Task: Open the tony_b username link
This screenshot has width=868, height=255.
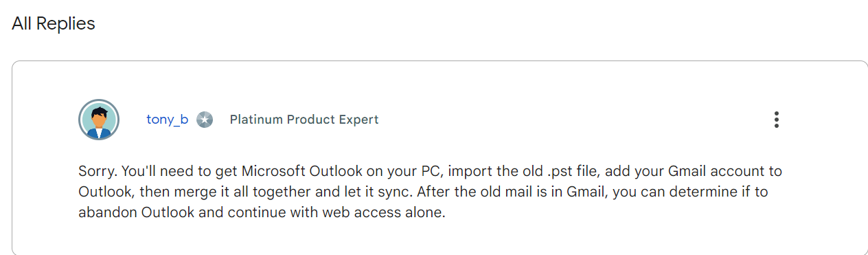Action: click(x=167, y=120)
